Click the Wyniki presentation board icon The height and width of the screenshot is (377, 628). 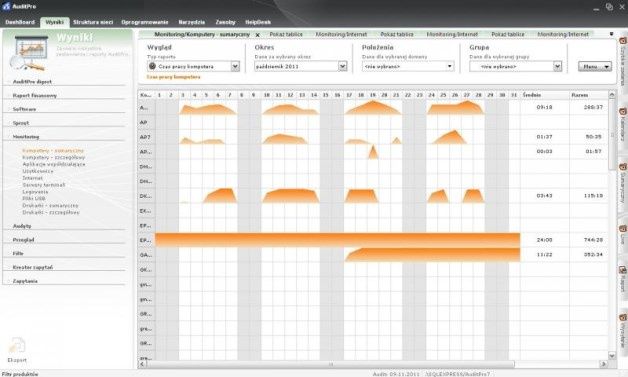click(x=30, y=52)
